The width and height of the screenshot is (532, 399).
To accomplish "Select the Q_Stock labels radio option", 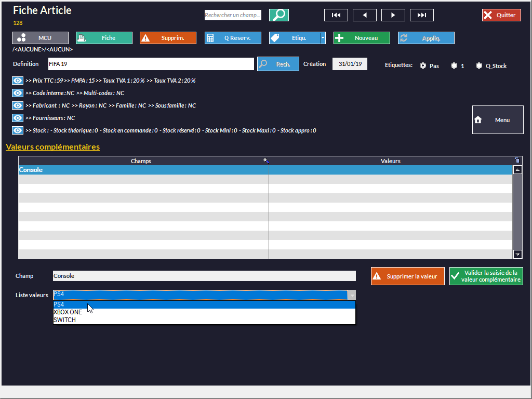I will point(479,66).
